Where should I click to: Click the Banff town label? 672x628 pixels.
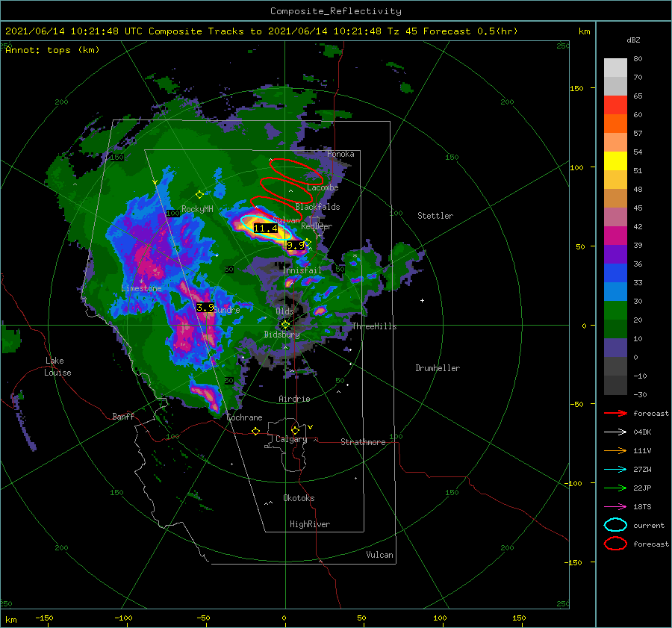point(123,417)
